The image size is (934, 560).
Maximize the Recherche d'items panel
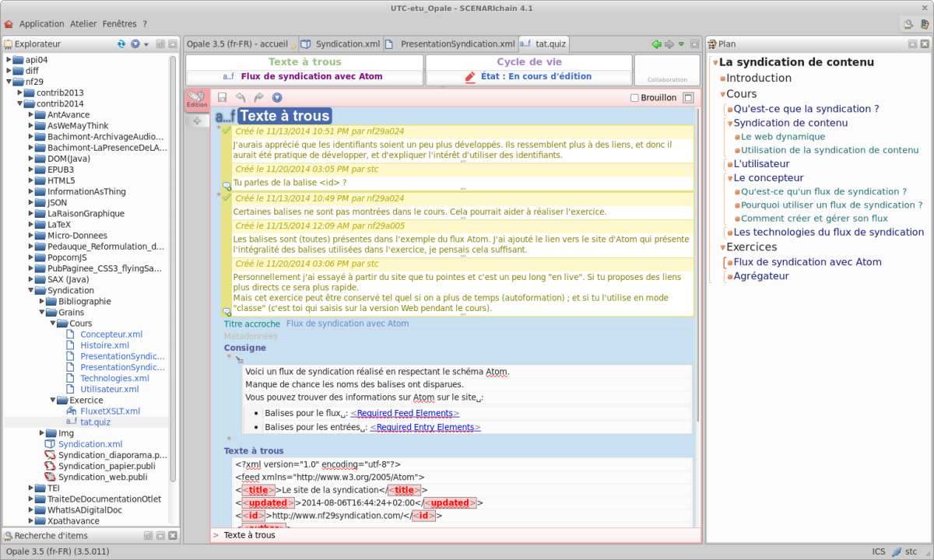(160, 535)
